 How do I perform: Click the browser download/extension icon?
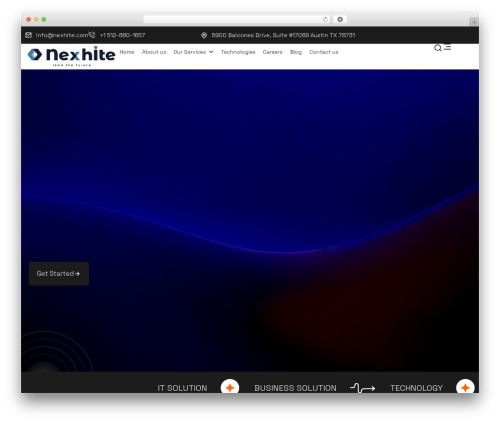tap(340, 19)
